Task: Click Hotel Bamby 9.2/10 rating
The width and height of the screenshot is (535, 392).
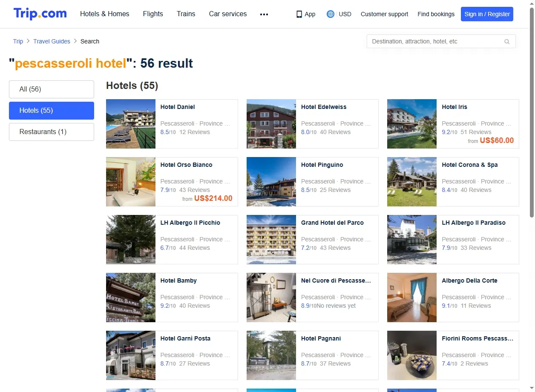Action: click(x=168, y=306)
